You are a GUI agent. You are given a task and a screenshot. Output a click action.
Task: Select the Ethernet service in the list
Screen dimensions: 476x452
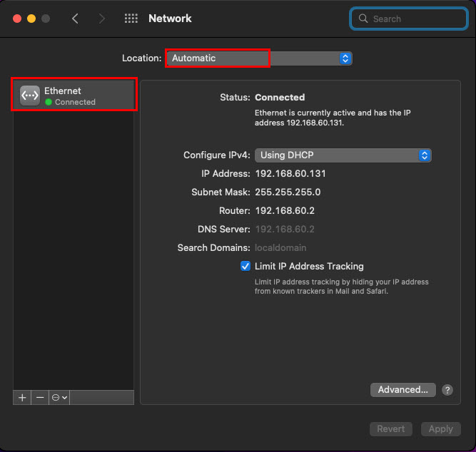coord(74,95)
